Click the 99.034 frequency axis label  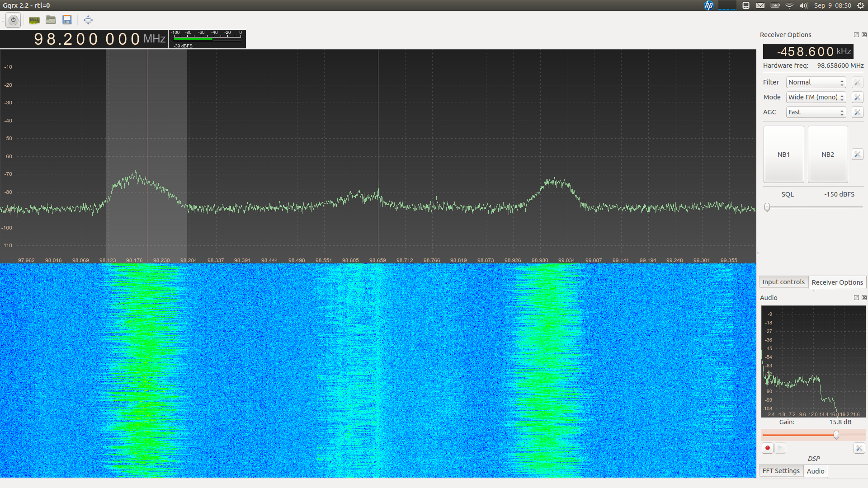click(566, 261)
